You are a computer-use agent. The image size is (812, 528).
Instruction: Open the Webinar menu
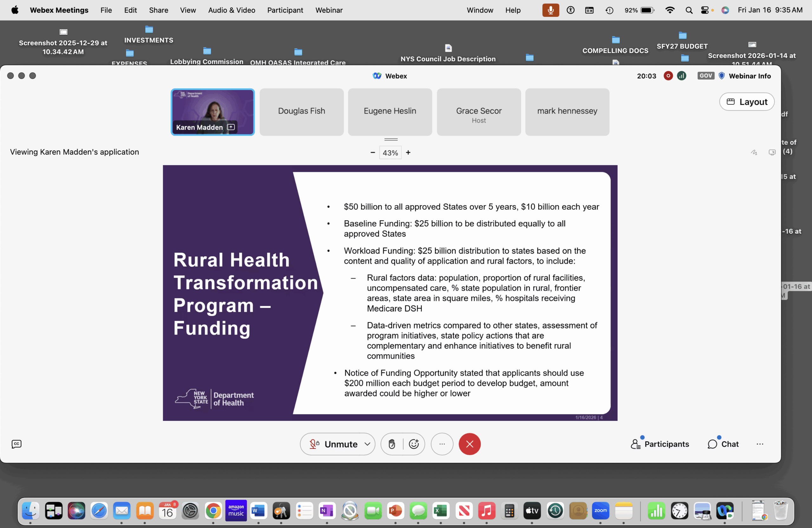click(329, 10)
